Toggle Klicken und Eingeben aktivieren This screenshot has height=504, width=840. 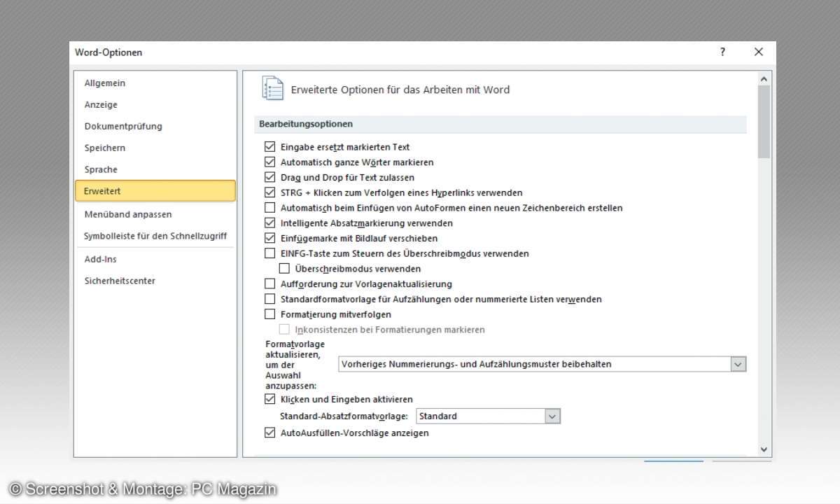269,400
